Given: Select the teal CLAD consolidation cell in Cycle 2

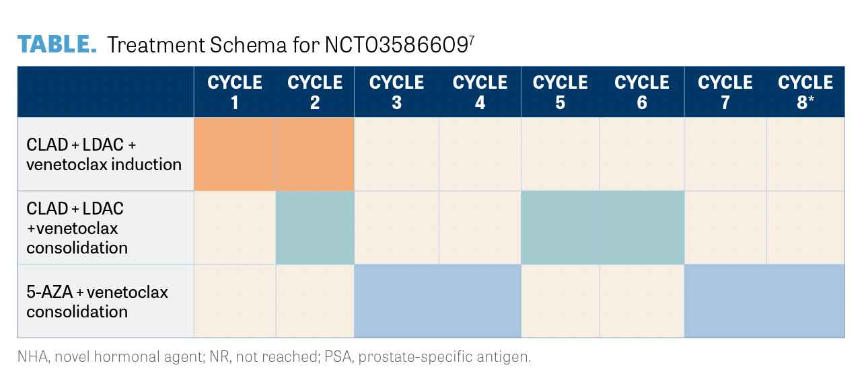Looking at the screenshot, I should pos(315,227).
